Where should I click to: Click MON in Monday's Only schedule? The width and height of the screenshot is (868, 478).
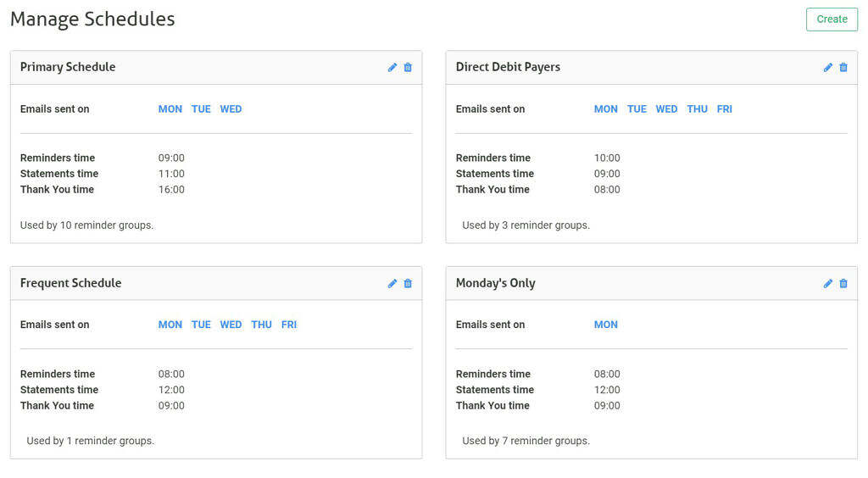pos(606,325)
